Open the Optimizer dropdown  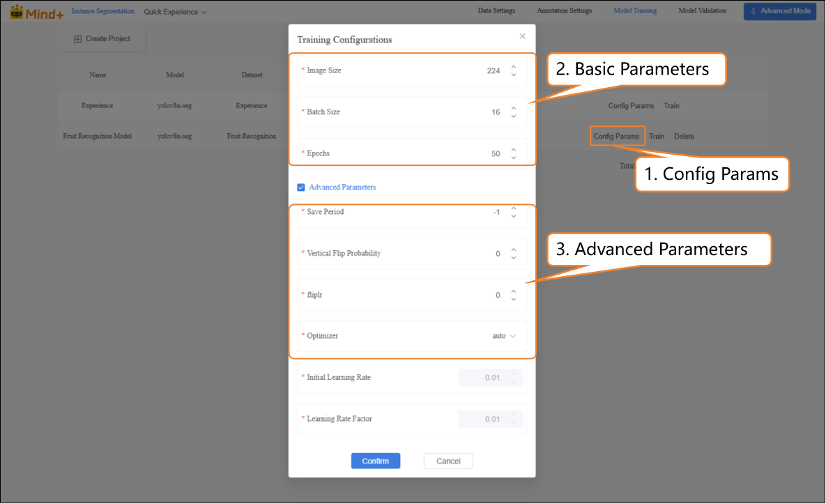503,336
